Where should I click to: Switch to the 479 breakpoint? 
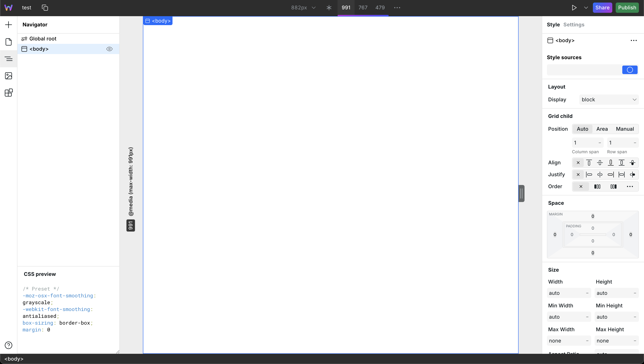380,8
